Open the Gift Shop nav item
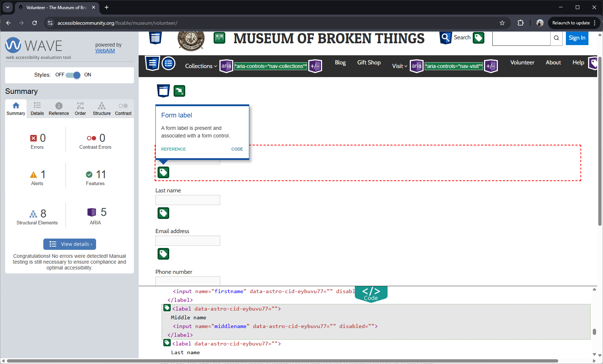 [x=369, y=63]
